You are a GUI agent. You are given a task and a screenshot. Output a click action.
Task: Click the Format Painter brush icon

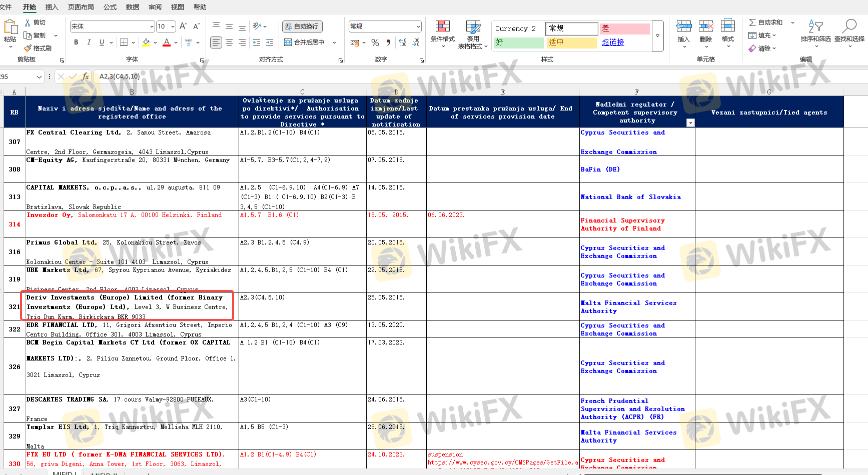28,48
